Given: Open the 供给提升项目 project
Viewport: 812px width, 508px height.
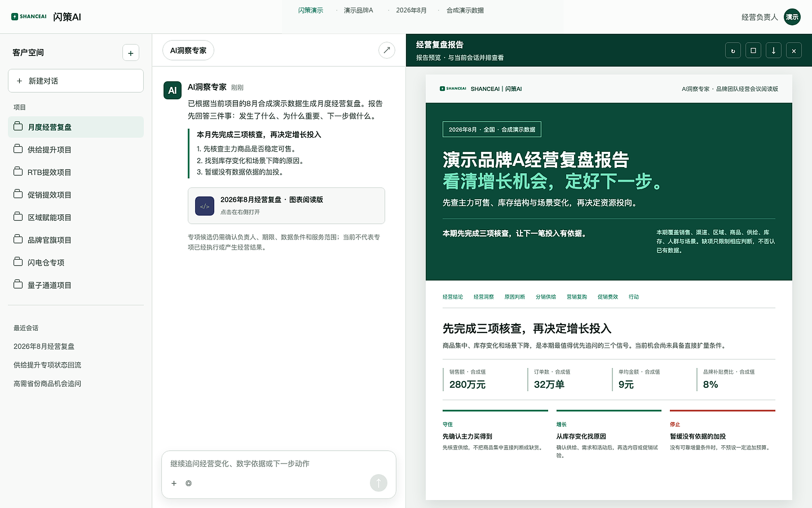Looking at the screenshot, I should point(76,150).
